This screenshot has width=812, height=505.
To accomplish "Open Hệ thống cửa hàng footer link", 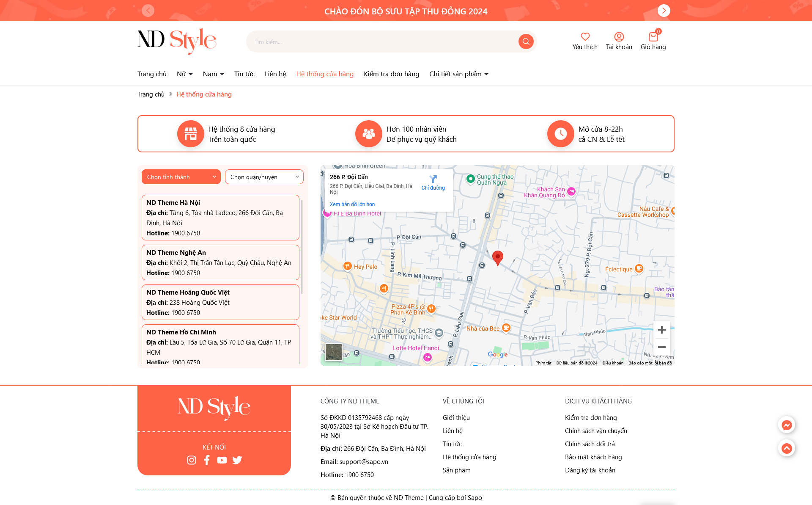I will [x=469, y=457].
